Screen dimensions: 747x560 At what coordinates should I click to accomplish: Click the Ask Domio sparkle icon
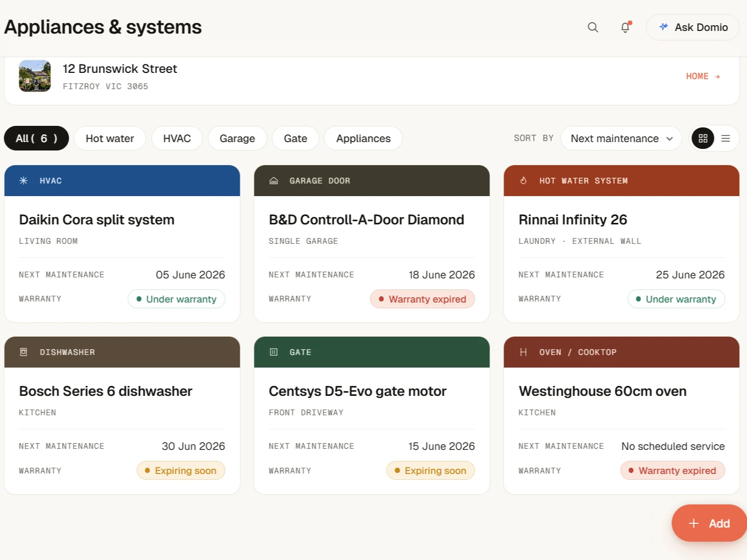(664, 27)
